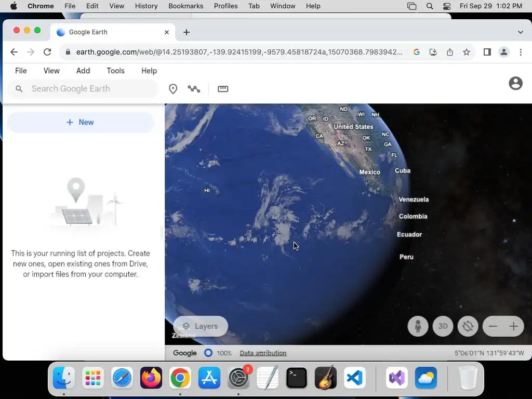The image size is (532, 399).
Task: Toggle Chrome side panel
Action: 487,52
